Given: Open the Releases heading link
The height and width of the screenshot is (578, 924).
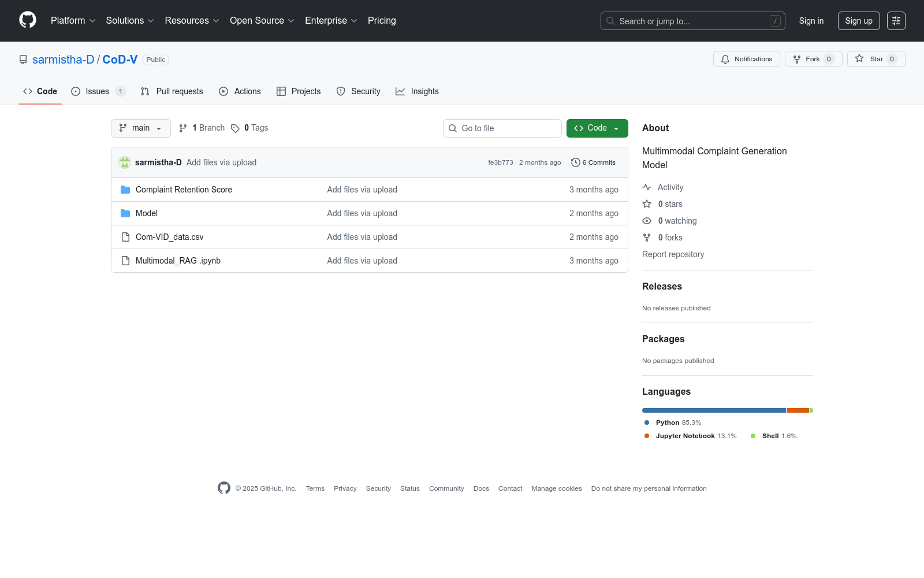Looking at the screenshot, I should pyautogui.click(x=662, y=286).
